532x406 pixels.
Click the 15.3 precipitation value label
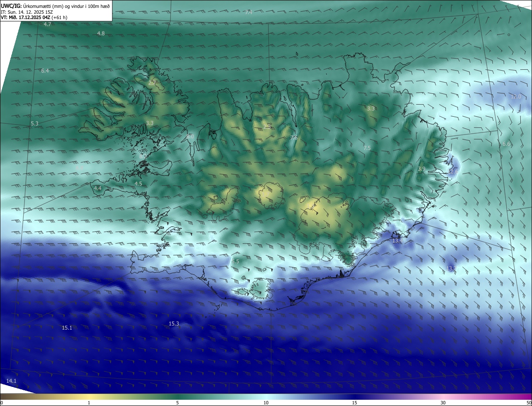(x=174, y=324)
